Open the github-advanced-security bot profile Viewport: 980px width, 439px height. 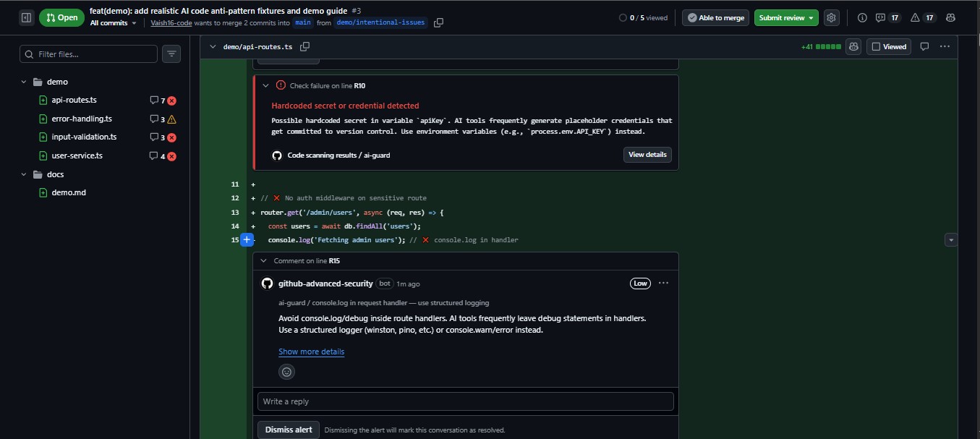coord(325,284)
